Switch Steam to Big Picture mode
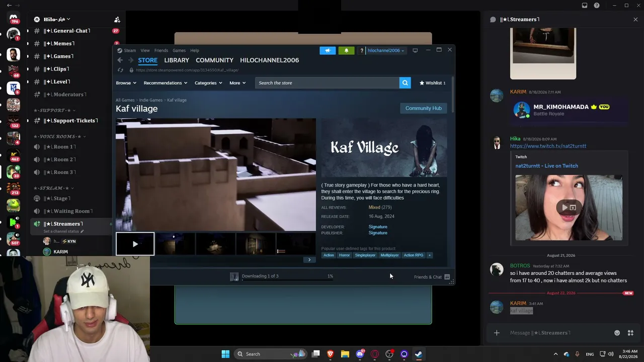Screen dimensions: 644x362 coord(415,50)
